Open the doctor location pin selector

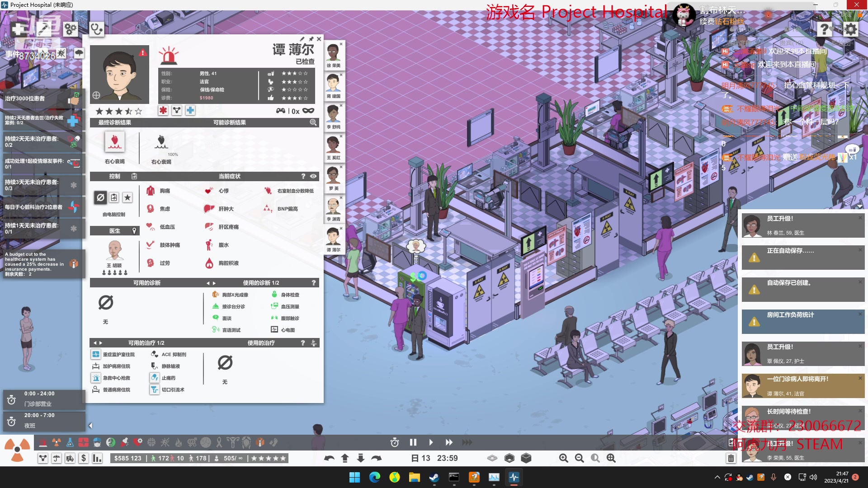coord(134,231)
